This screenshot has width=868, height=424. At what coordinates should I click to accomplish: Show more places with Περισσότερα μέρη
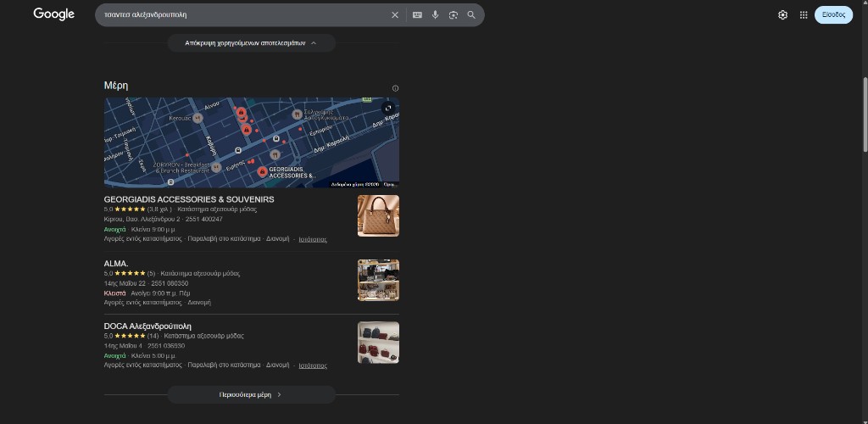[x=251, y=394]
